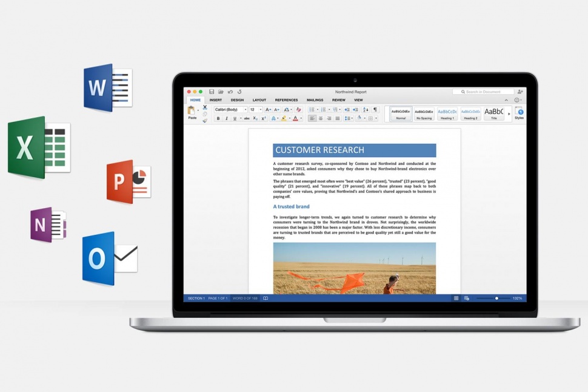Toggle italic formatting
This screenshot has height=392, width=588.
[227, 118]
